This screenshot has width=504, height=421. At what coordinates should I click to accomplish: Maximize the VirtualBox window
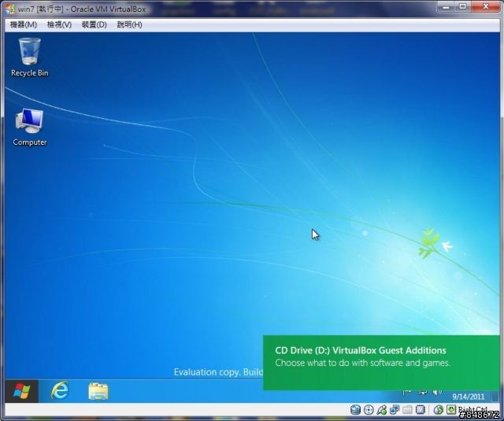462,6
